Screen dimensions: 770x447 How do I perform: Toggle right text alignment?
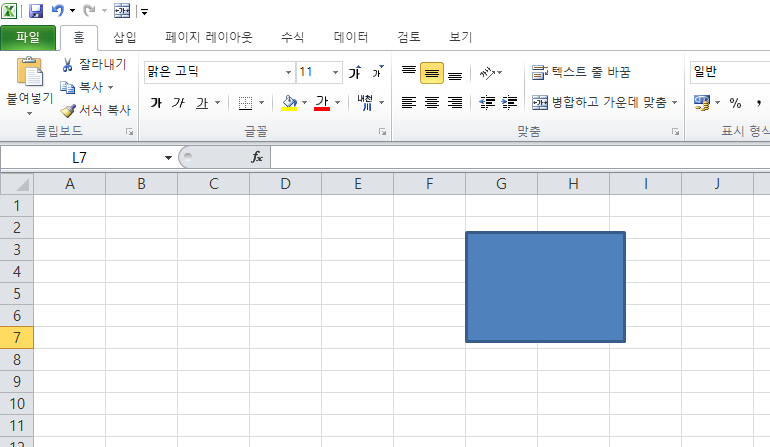tap(455, 103)
